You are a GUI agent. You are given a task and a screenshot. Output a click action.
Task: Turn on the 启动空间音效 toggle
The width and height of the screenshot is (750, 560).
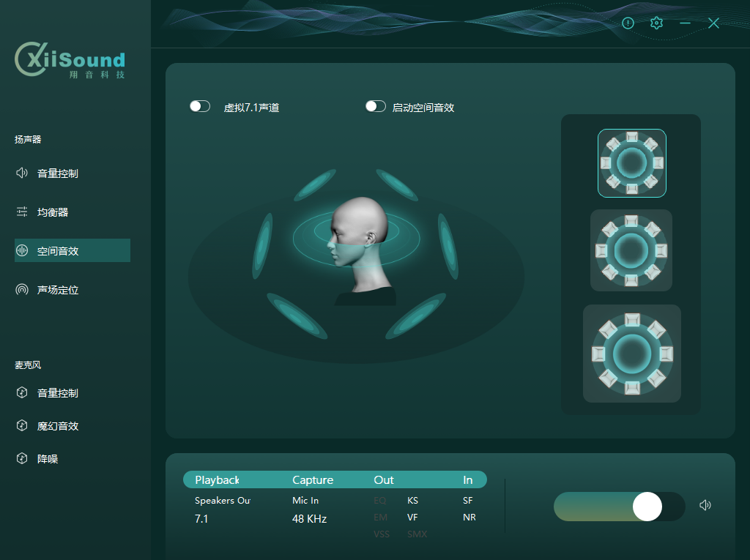[x=376, y=107]
